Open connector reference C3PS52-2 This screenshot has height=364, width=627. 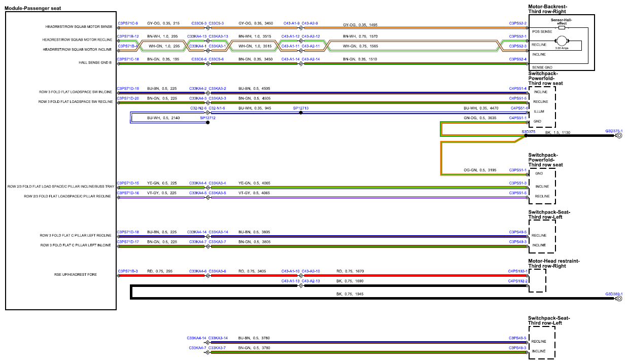pyautogui.click(x=518, y=23)
